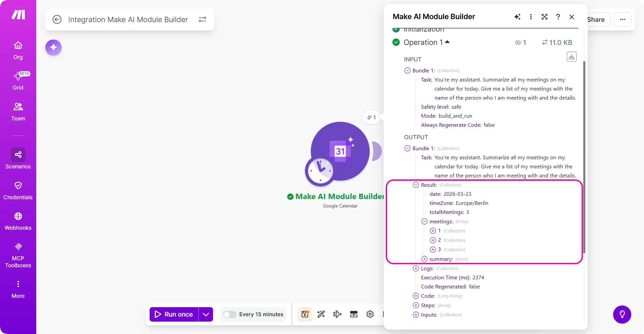This screenshot has height=334, width=644.
Task: Go back using the arrow icon
Action: click(x=57, y=19)
